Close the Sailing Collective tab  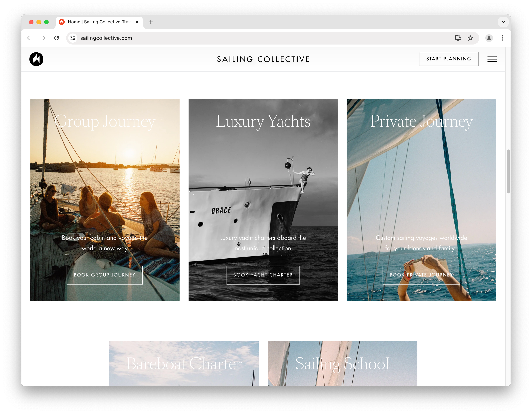[137, 22]
